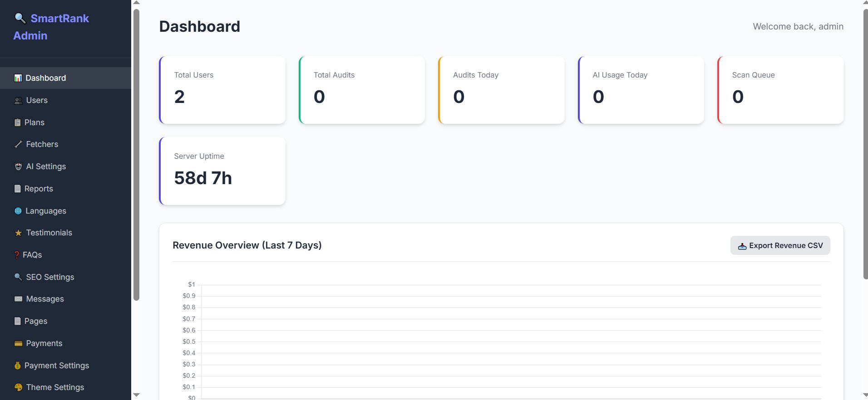Go to the Reports section
This screenshot has height=400, width=868.
tap(39, 189)
